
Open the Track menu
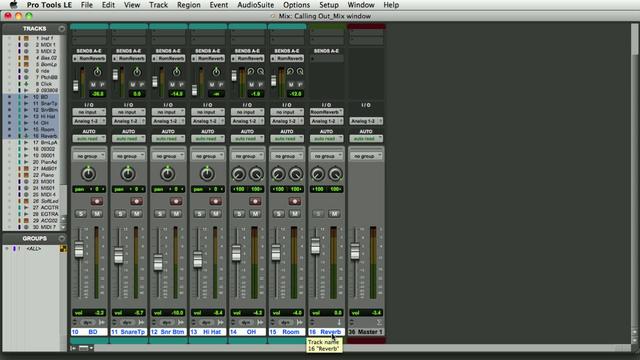158,5
